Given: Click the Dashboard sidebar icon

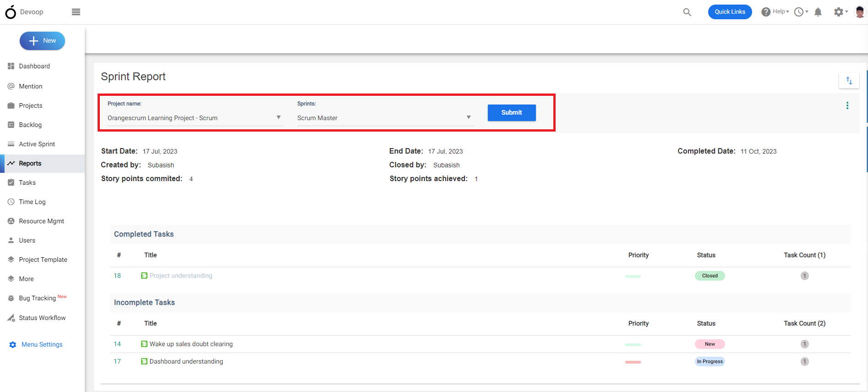Looking at the screenshot, I should click(x=11, y=66).
